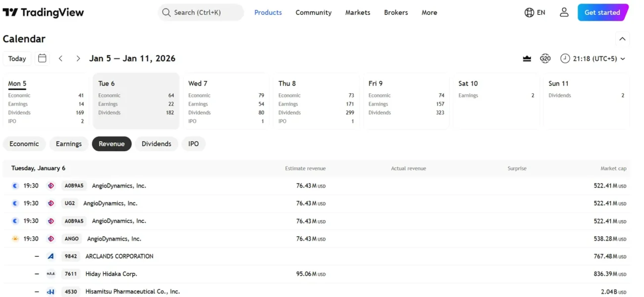The image size is (644, 297).
Task: Open the calendar date picker icon
Action: pyautogui.click(x=43, y=59)
